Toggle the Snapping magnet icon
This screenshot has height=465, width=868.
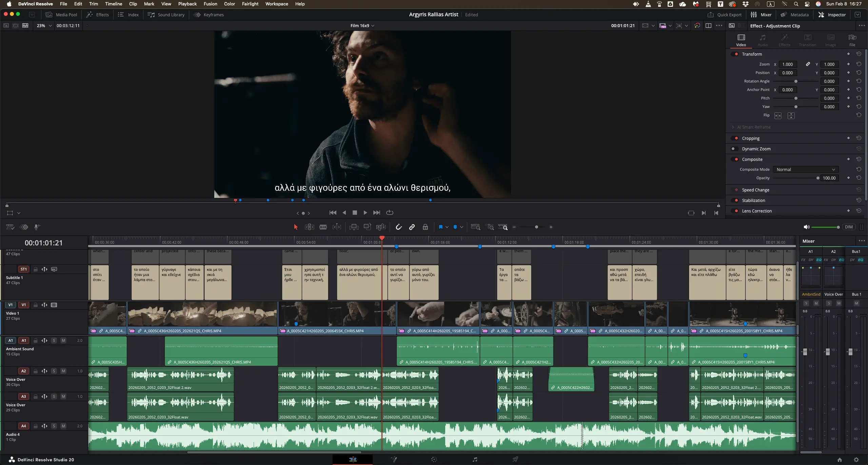(x=399, y=227)
